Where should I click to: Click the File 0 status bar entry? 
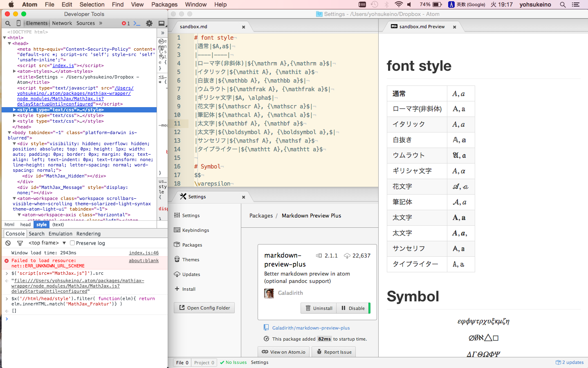click(182, 363)
